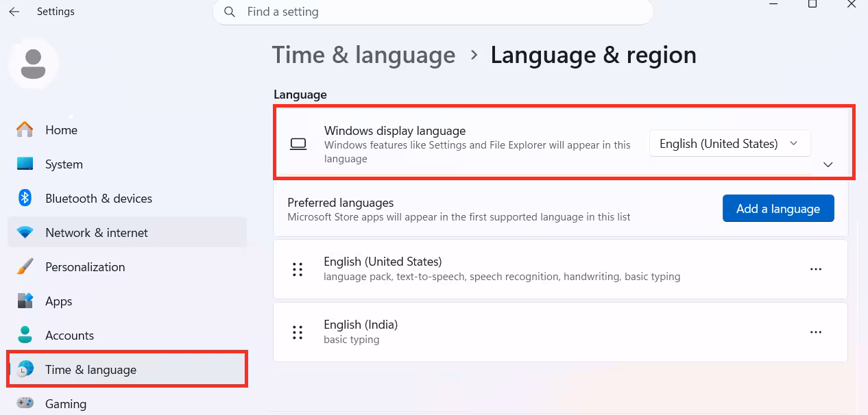This screenshot has height=415, width=868.
Task: Click the Gaming controller icon
Action: coord(25,403)
